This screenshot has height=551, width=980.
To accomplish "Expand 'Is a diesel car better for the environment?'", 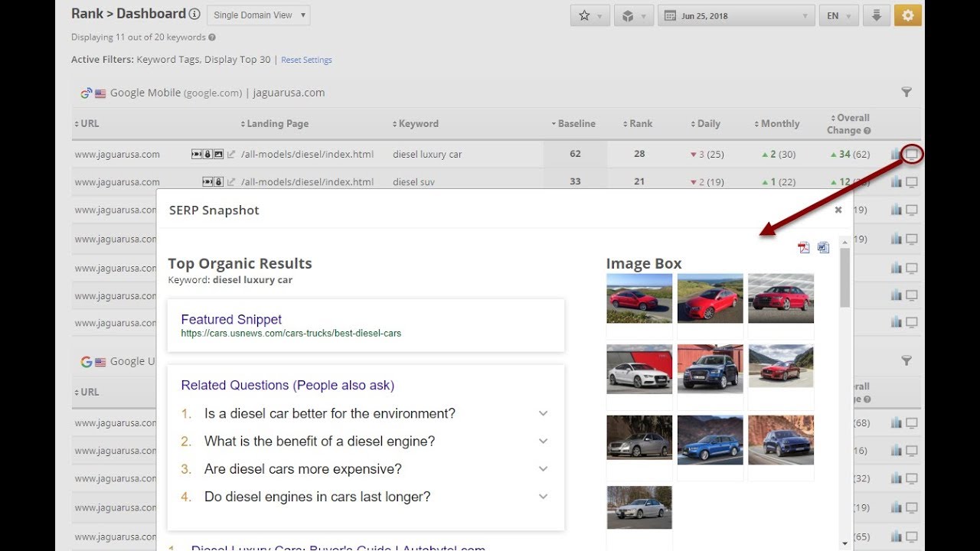I will coord(543,413).
